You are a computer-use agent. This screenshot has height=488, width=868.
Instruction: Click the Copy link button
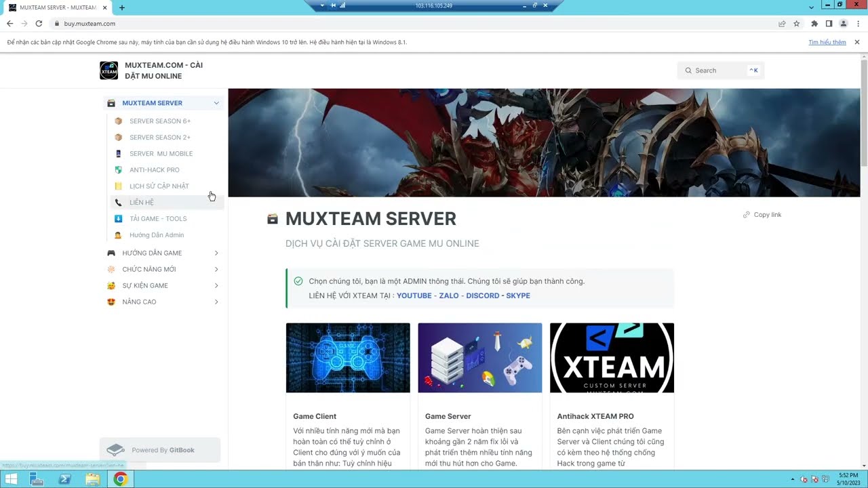(x=762, y=215)
